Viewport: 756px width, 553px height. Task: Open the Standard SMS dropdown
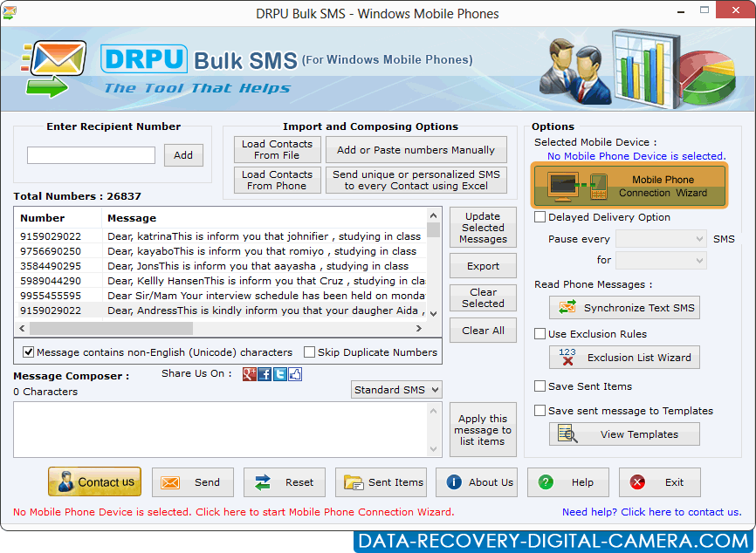click(x=396, y=390)
